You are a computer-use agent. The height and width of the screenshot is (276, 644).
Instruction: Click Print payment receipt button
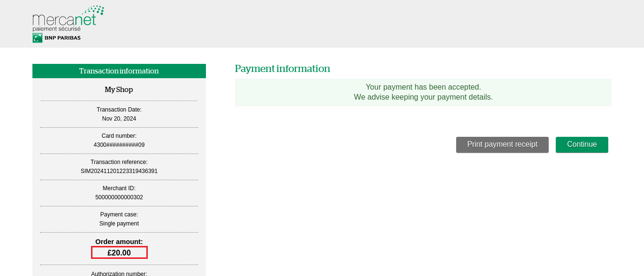tap(502, 144)
